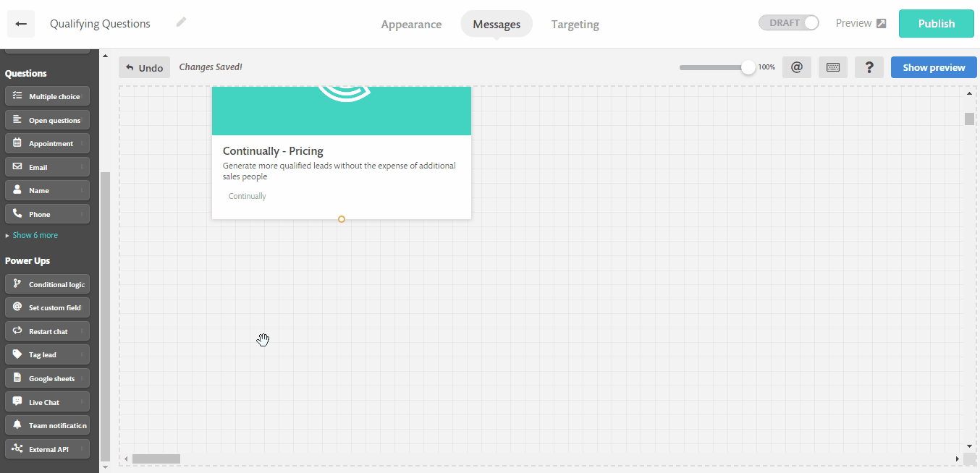Toggle the DRAFT publish switch

click(x=789, y=22)
